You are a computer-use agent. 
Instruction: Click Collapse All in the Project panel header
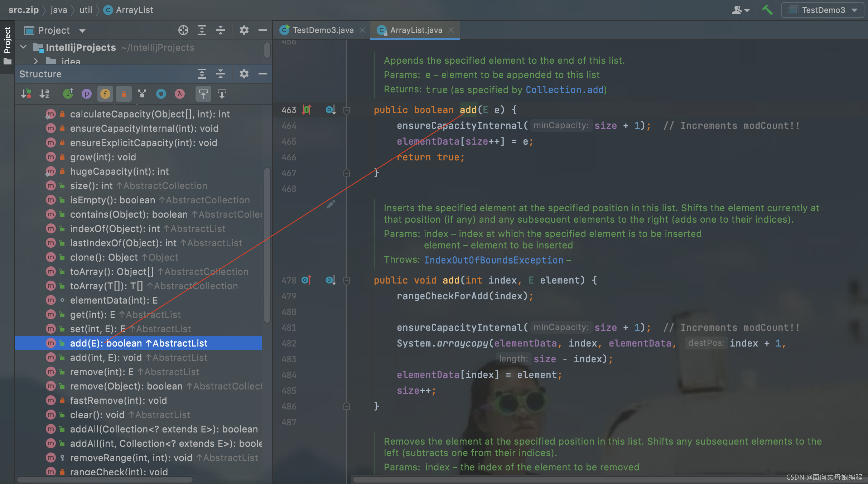coord(221,30)
